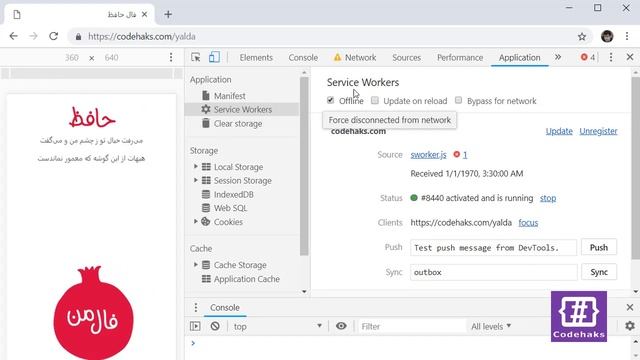
Task: Click the Push message input field
Action: tap(493, 247)
